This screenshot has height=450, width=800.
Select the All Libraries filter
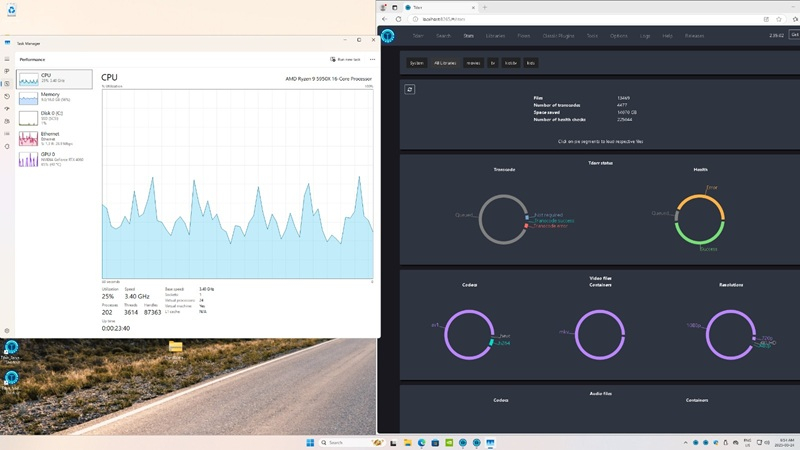tap(445, 63)
